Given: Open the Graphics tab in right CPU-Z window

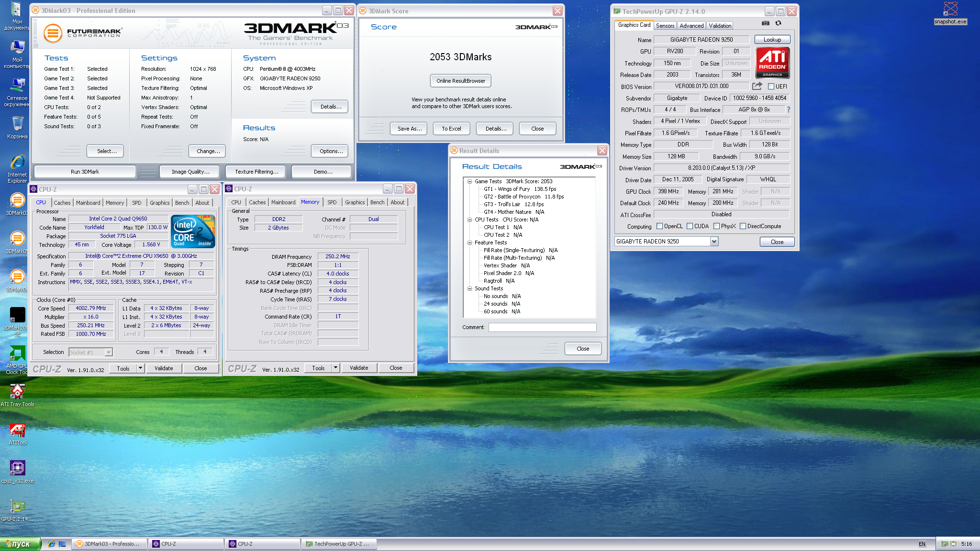Looking at the screenshot, I should pos(355,202).
